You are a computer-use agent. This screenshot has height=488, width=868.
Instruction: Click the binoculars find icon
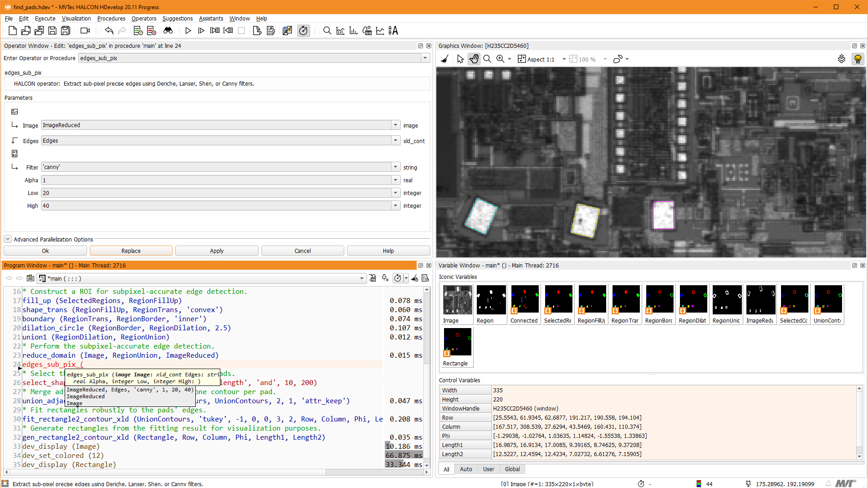click(x=168, y=31)
